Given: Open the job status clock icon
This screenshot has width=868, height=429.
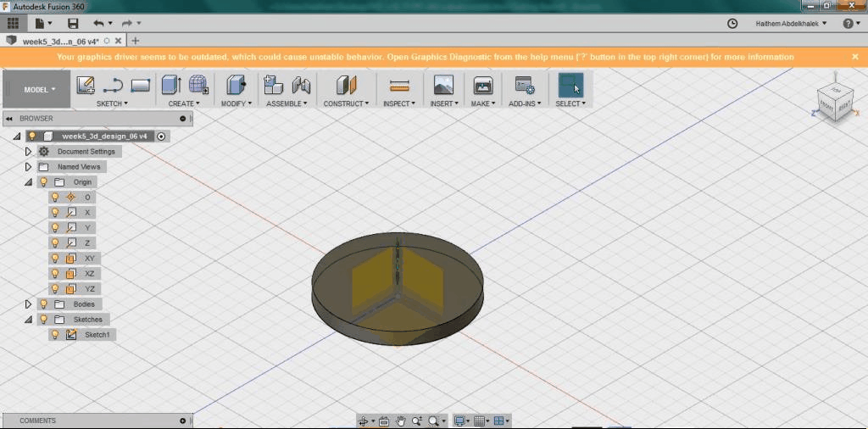Looking at the screenshot, I should point(732,23).
